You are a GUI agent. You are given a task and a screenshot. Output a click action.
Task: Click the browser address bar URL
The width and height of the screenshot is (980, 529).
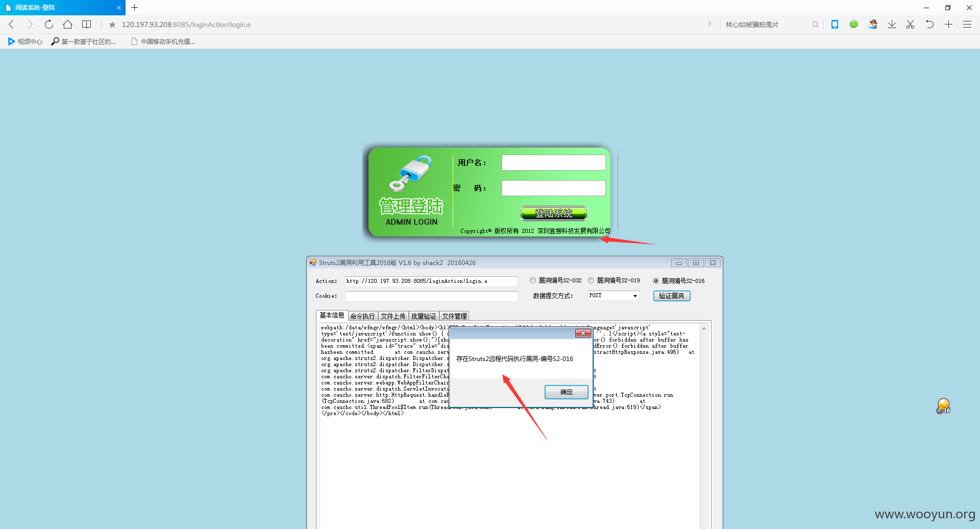186,25
